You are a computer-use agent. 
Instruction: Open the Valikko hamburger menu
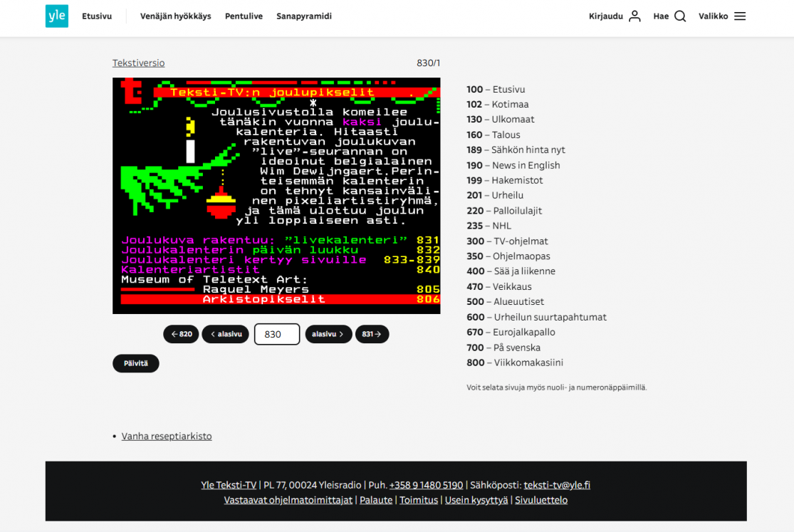740,16
